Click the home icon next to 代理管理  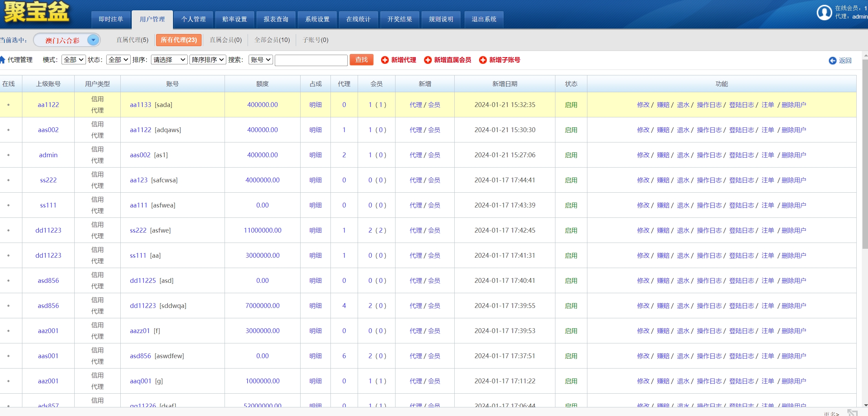pos(2,60)
